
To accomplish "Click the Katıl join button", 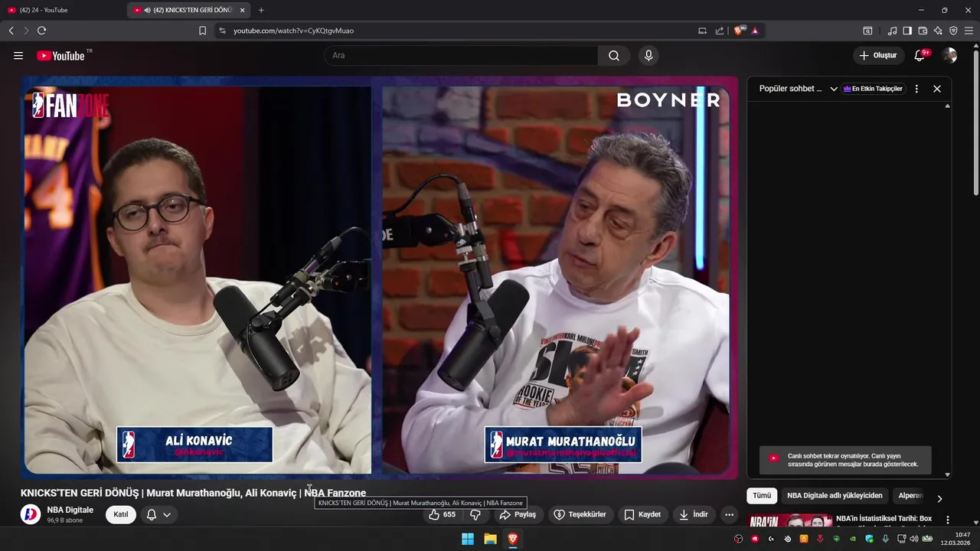I will coord(121,514).
